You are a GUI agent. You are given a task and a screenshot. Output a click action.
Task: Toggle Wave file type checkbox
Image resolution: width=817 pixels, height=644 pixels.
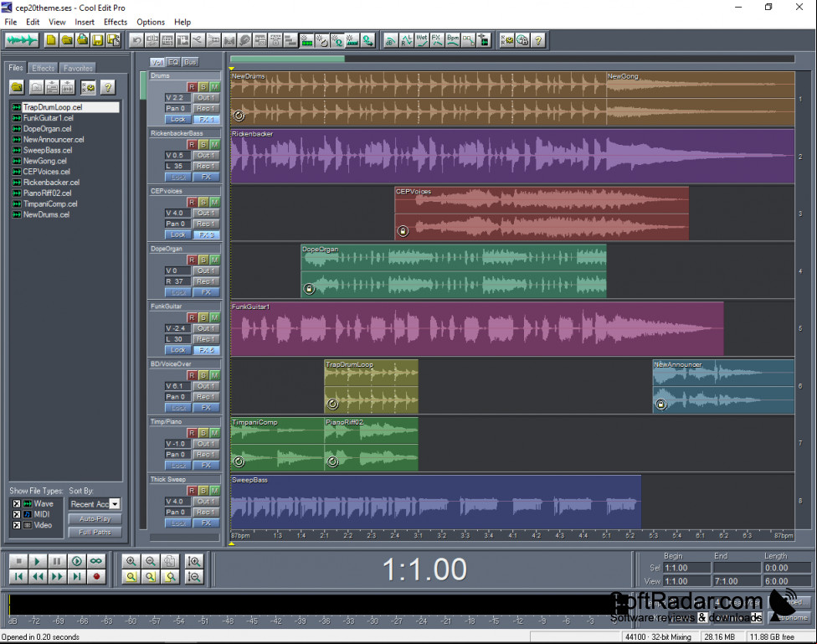17,504
